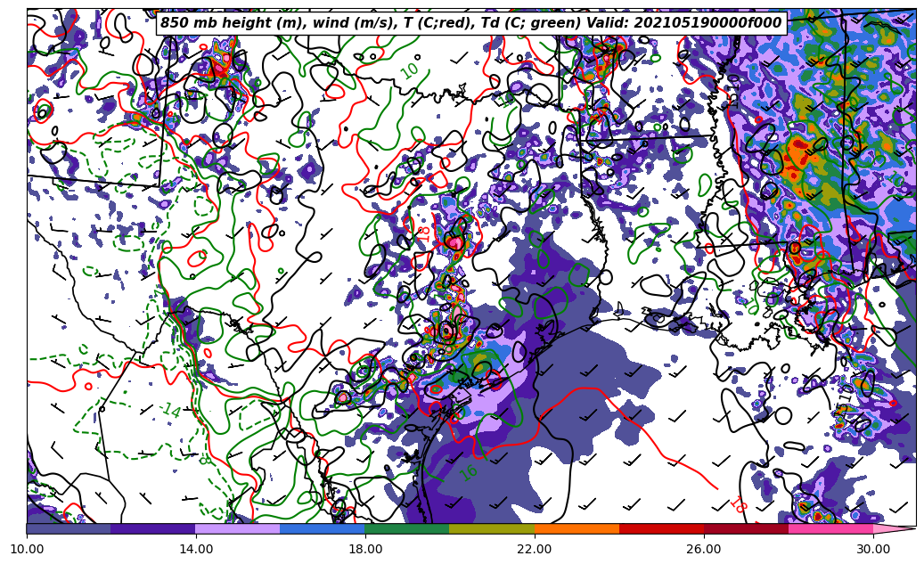Click the green "10" dewpoint contour label

[x=410, y=69]
